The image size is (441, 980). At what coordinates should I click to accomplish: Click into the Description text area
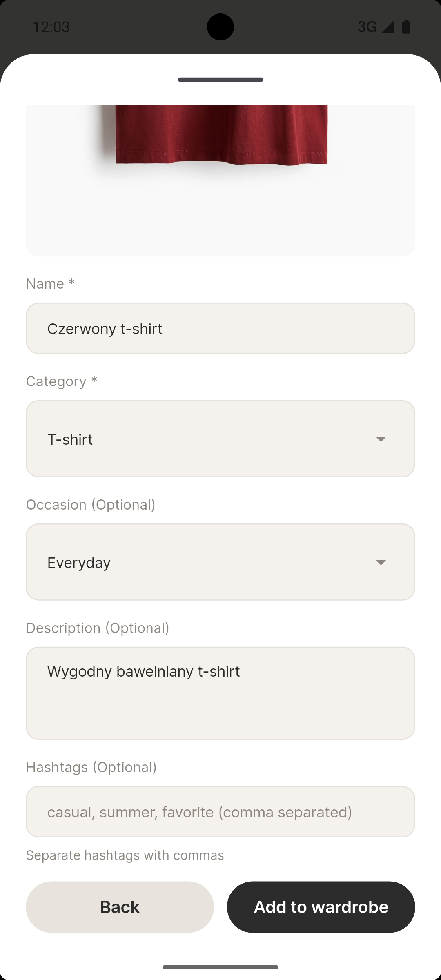coord(220,693)
